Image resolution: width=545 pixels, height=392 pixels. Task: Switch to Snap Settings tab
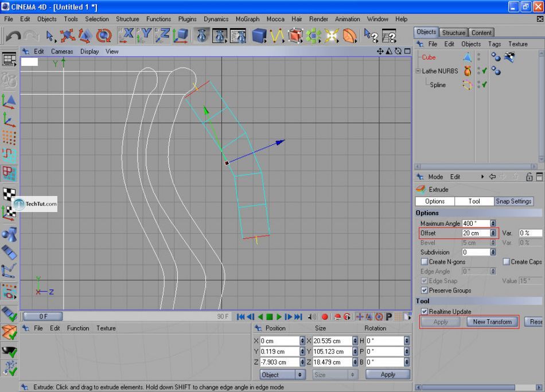(513, 201)
